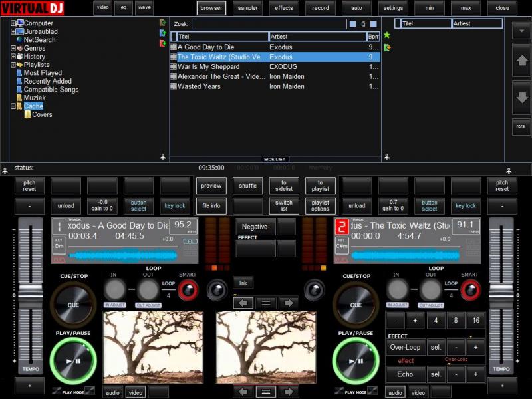Toggle the audio button under the right deck
The height and width of the screenshot is (399, 532).
pyautogui.click(x=395, y=392)
